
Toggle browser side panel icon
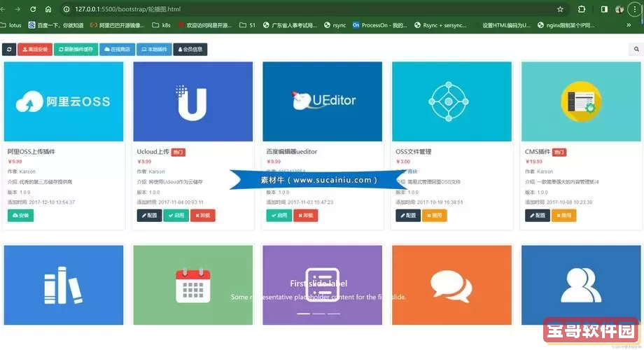point(604,9)
